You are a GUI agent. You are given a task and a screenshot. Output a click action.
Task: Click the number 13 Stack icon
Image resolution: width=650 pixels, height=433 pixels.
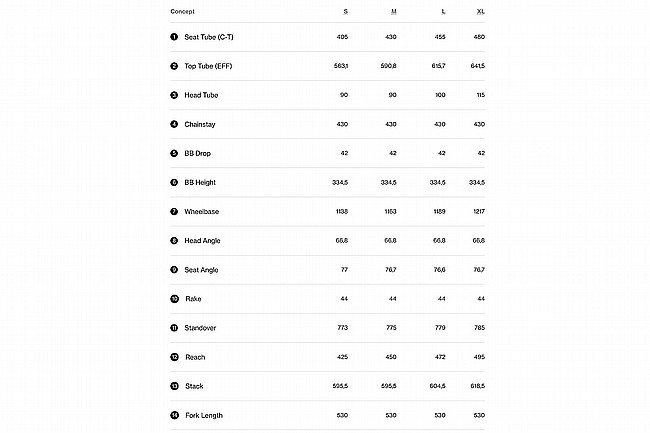click(175, 386)
